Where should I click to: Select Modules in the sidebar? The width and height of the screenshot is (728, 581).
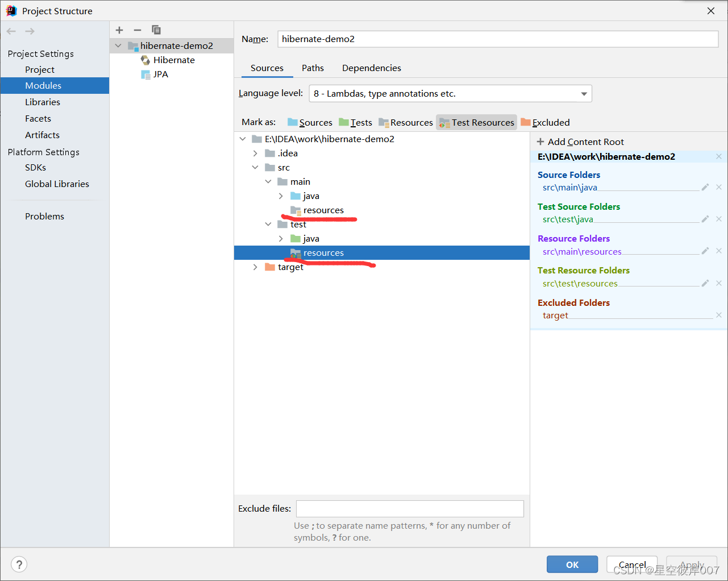[55, 85]
